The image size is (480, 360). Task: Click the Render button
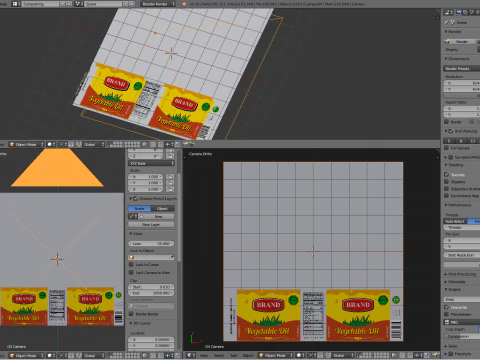coord(460,41)
